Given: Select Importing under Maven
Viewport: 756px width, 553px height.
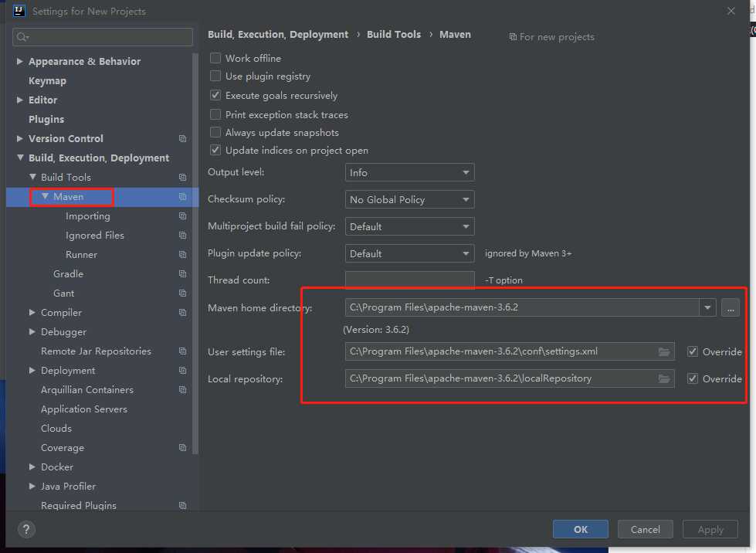Looking at the screenshot, I should pos(88,216).
